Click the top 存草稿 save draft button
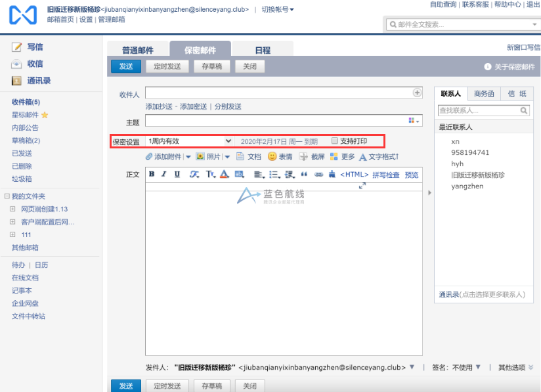 click(x=212, y=66)
